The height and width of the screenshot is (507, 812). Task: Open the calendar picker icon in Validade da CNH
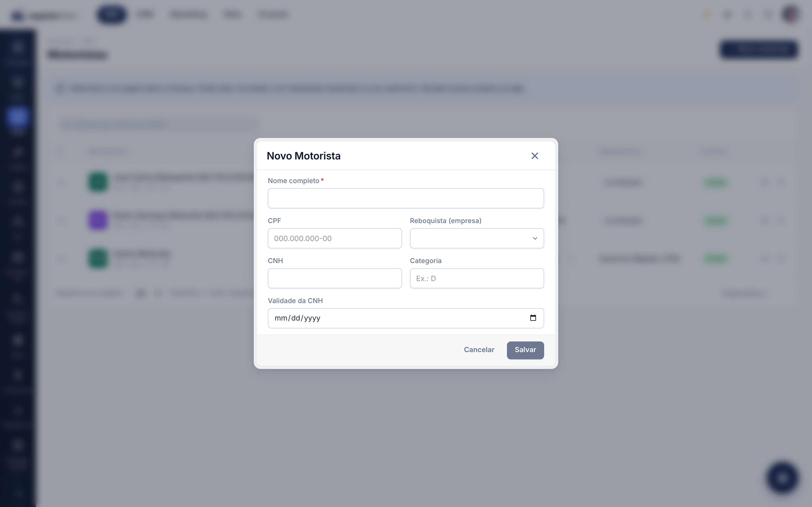click(533, 318)
